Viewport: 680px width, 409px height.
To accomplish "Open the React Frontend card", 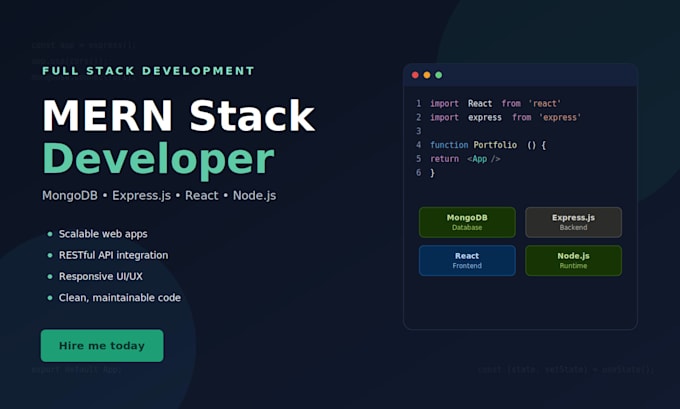I will click(467, 260).
